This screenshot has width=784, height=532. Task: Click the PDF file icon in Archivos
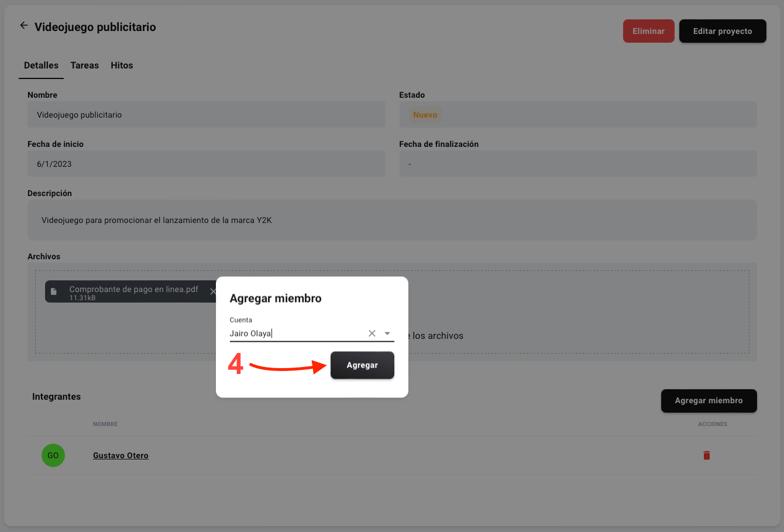click(x=54, y=291)
